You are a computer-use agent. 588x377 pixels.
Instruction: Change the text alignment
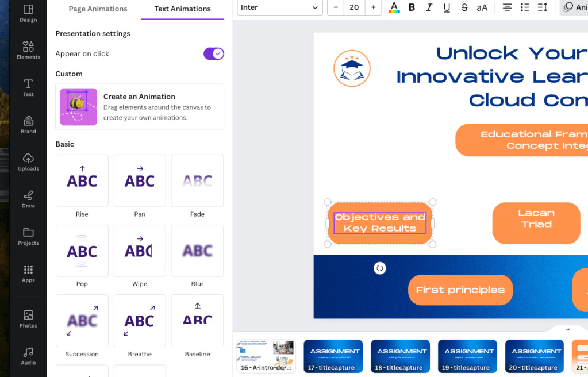coord(507,7)
